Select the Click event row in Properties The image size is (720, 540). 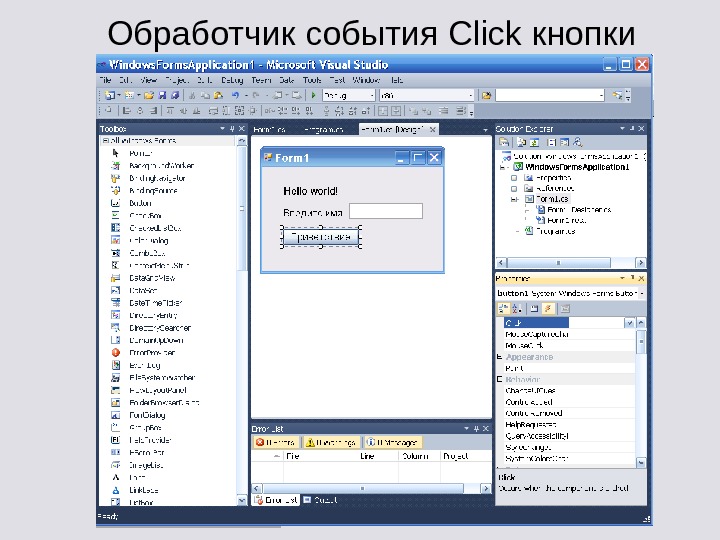coord(569,323)
